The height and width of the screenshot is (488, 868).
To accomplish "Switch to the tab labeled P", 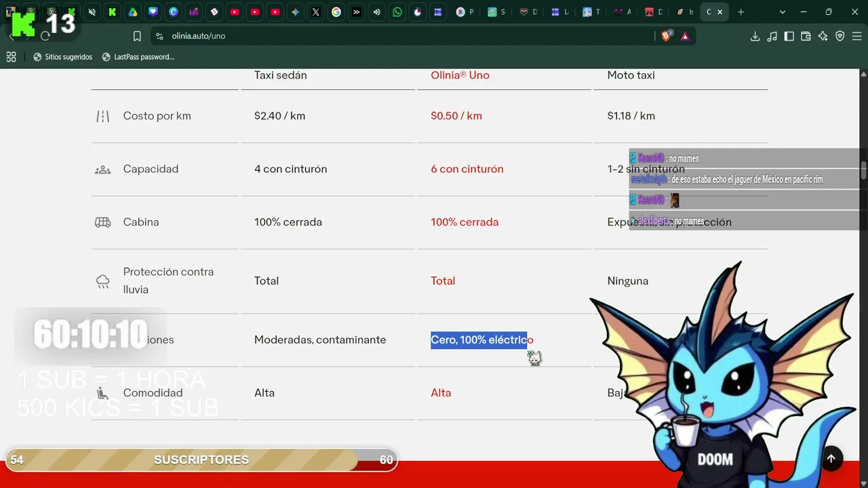I will click(x=465, y=12).
